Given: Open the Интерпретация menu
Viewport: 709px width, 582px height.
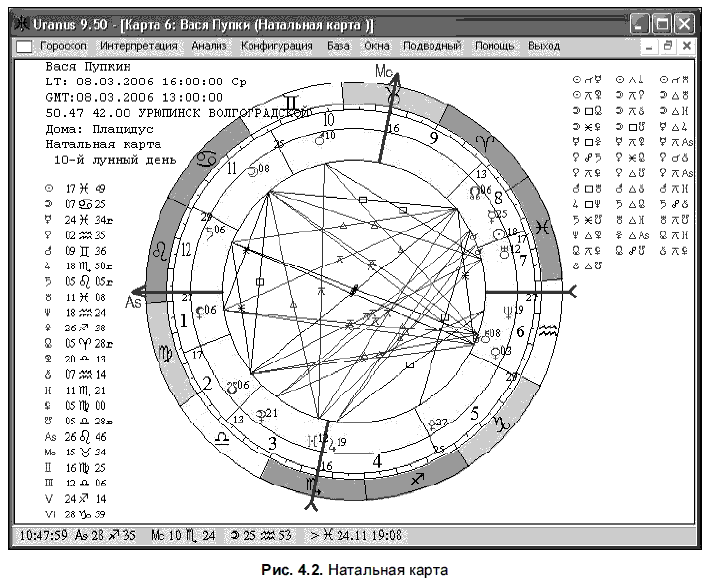Looking at the screenshot, I should [139, 46].
